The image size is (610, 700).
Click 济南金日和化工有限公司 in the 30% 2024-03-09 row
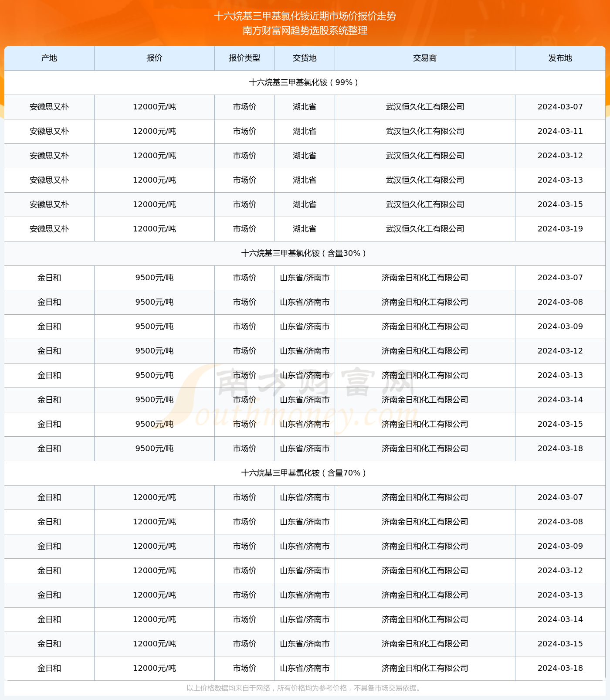[x=425, y=326]
